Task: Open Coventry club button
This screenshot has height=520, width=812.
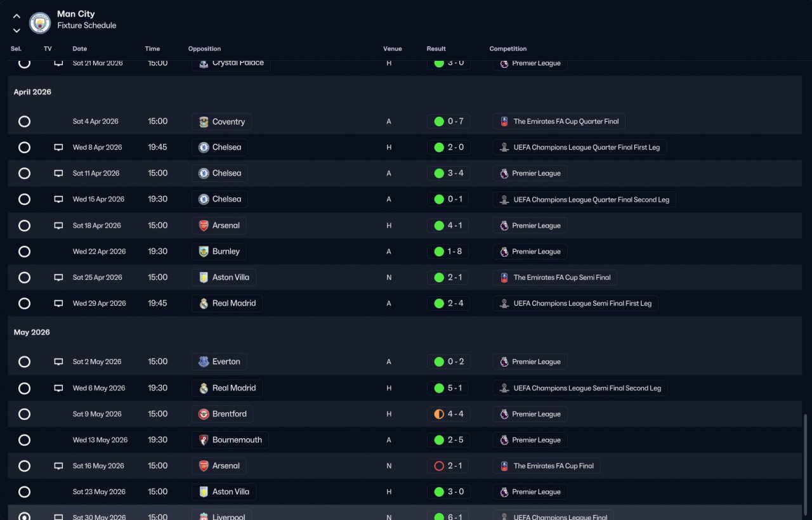Action: point(221,122)
